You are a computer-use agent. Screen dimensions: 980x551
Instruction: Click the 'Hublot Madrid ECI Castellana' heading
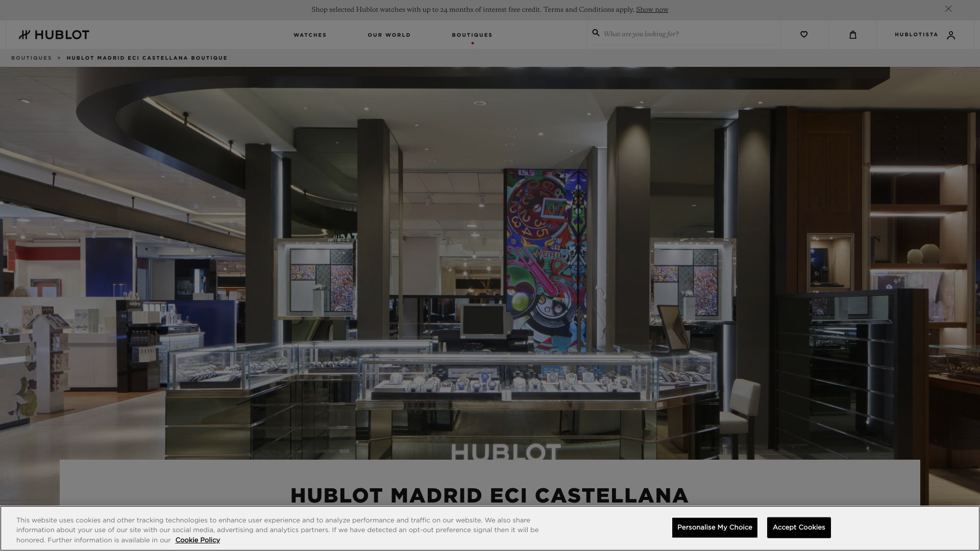[x=489, y=495]
